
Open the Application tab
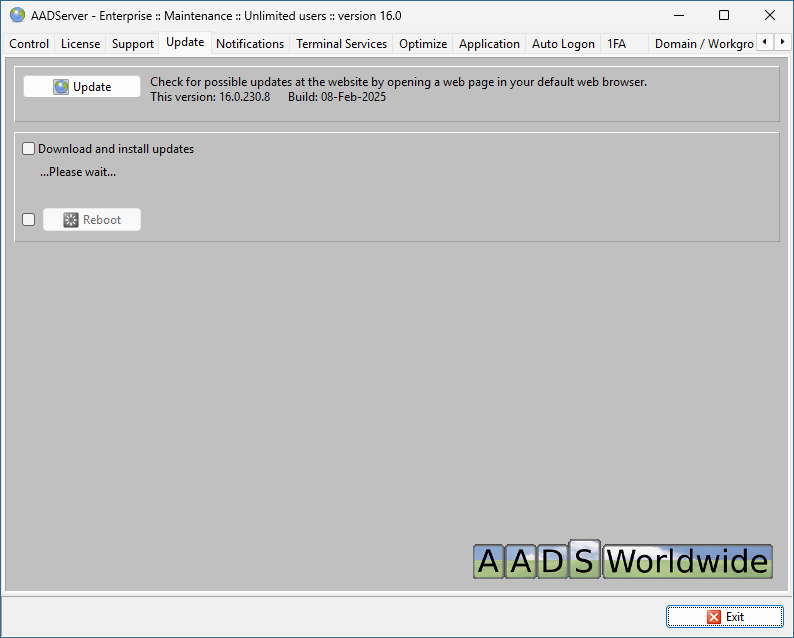tap(489, 44)
